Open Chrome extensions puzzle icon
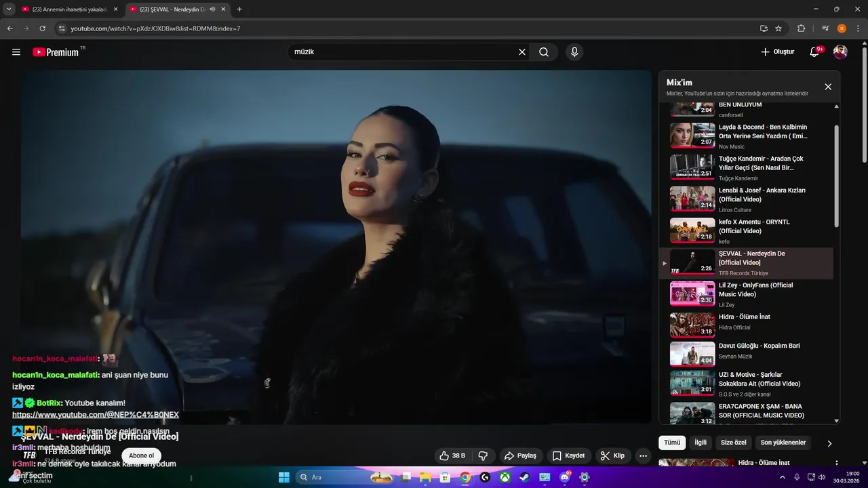This screenshot has width=868, height=488. pyautogui.click(x=802, y=28)
